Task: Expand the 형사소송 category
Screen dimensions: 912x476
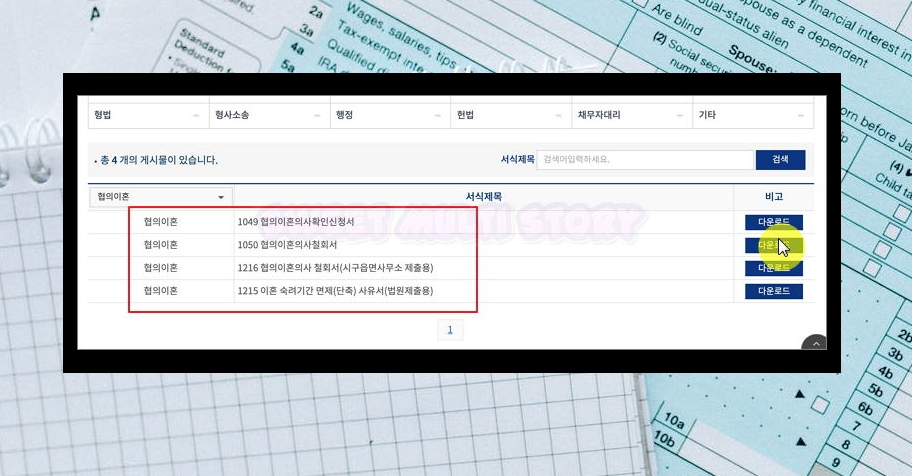Action: [269, 115]
